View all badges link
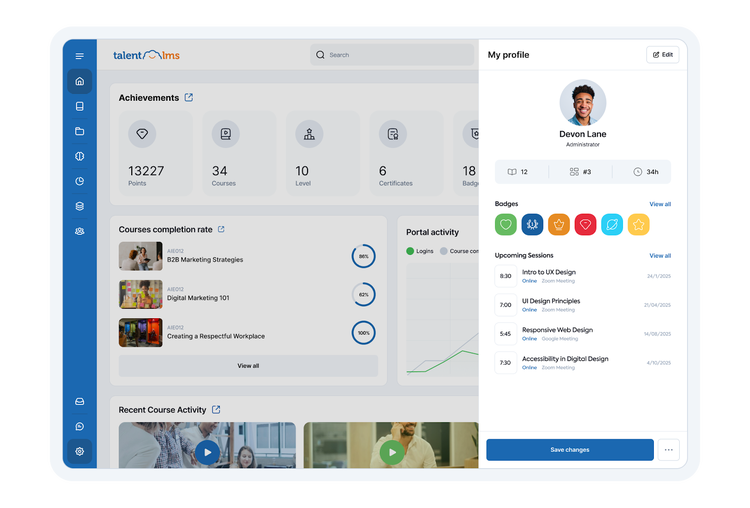The height and width of the screenshot is (508, 750). click(x=660, y=204)
